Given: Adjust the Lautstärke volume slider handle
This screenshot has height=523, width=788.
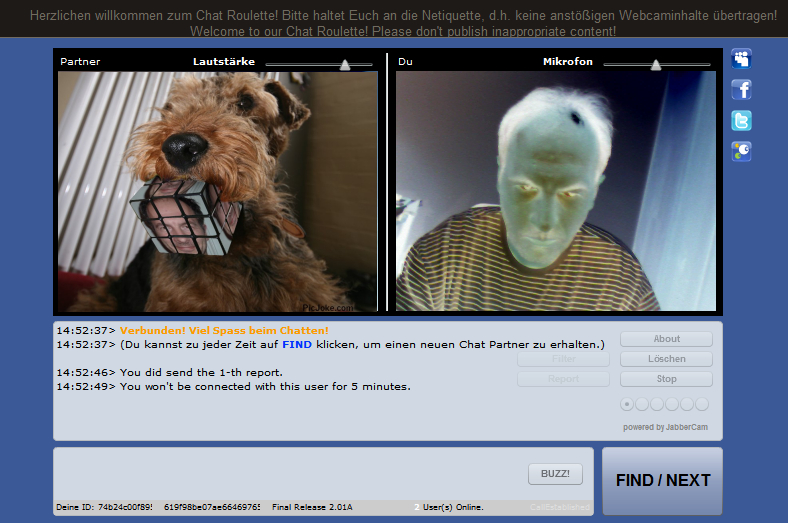Looking at the screenshot, I should 345,65.
